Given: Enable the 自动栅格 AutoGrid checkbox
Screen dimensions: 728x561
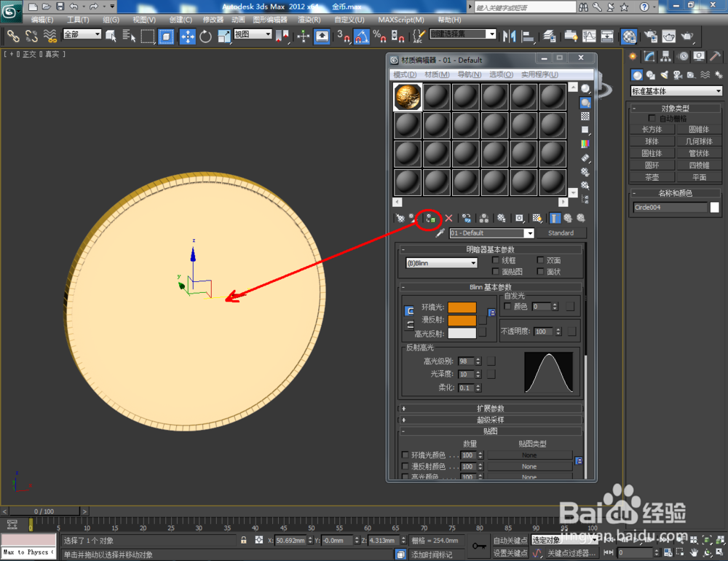Looking at the screenshot, I should click(x=652, y=119).
